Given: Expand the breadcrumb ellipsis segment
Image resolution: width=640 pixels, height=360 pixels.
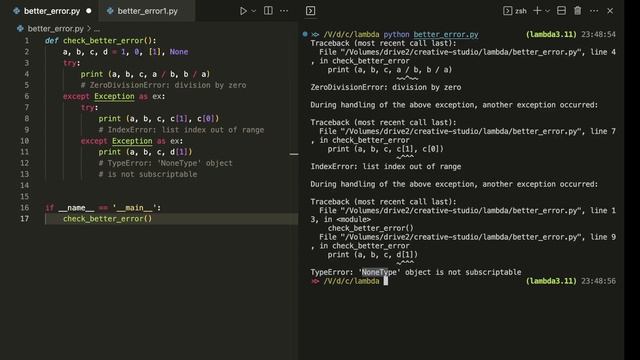Looking at the screenshot, I should pos(97,29).
